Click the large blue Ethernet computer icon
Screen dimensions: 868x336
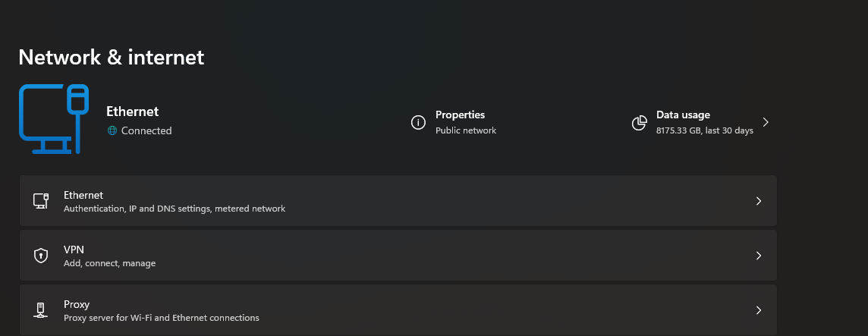54,119
